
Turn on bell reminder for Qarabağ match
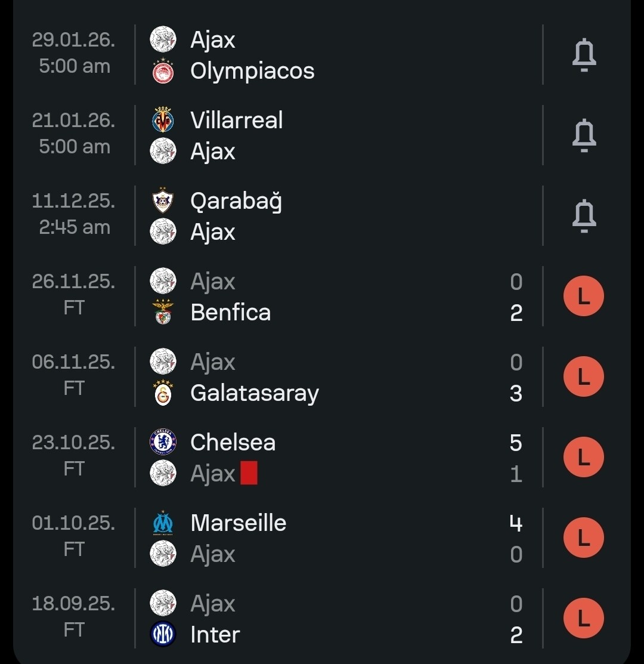[584, 216]
